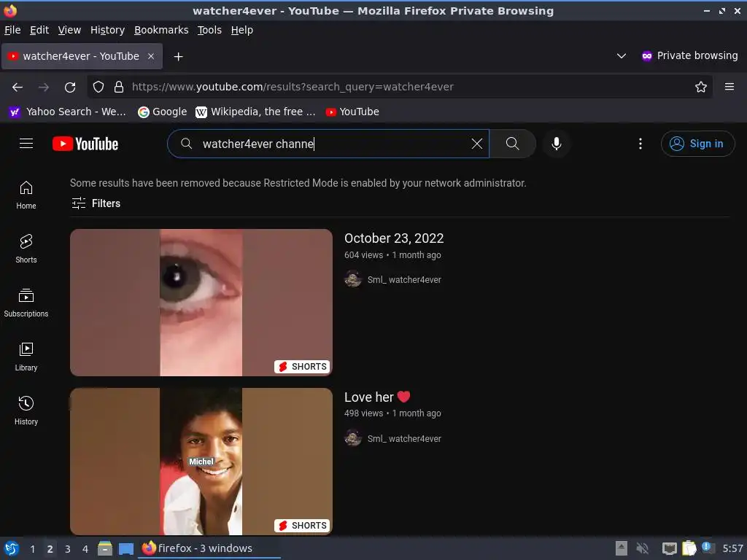The height and width of the screenshot is (560, 747).
Task: Switch to workspace 3
Action: tap(68, 548)
